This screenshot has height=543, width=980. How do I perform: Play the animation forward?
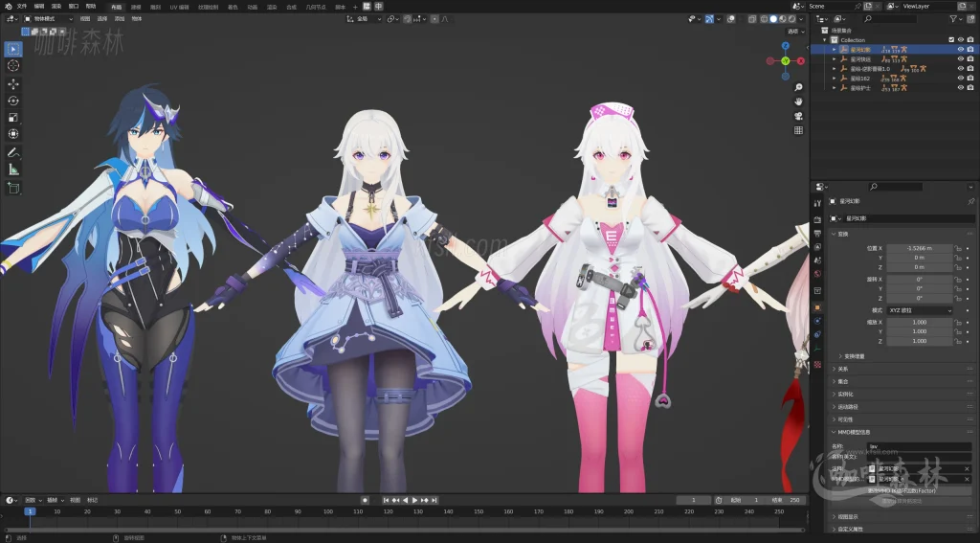[x=414, y=500]
